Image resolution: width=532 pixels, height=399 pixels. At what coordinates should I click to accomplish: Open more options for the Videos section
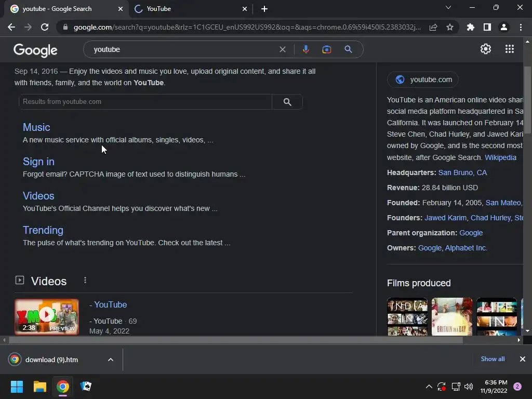(x=85, y=280)
